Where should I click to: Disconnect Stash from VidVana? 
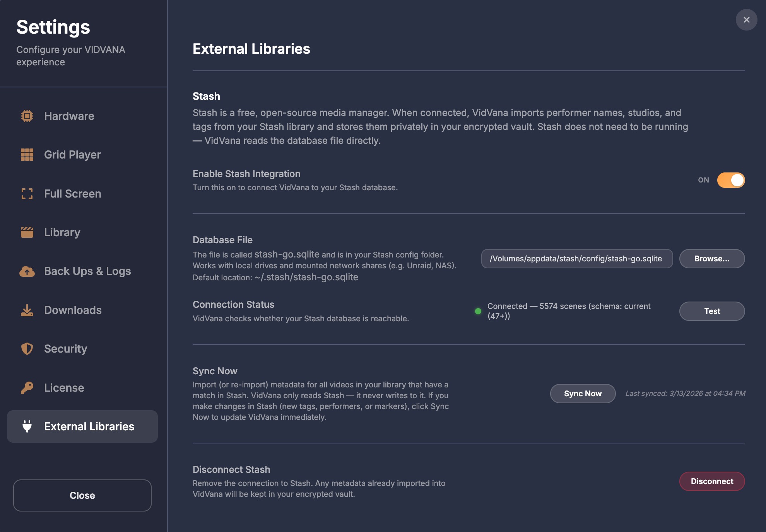712,481
